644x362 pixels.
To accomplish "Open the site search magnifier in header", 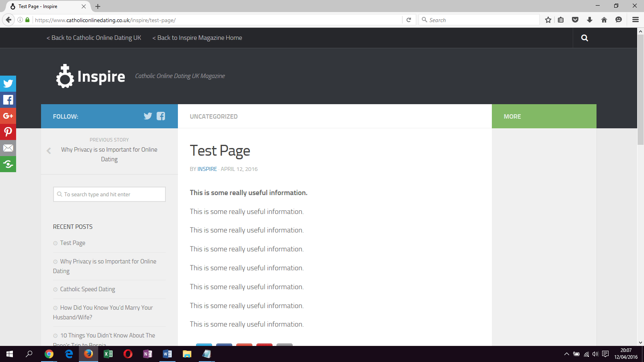I will pyautogui.click(x=584, y=38).
